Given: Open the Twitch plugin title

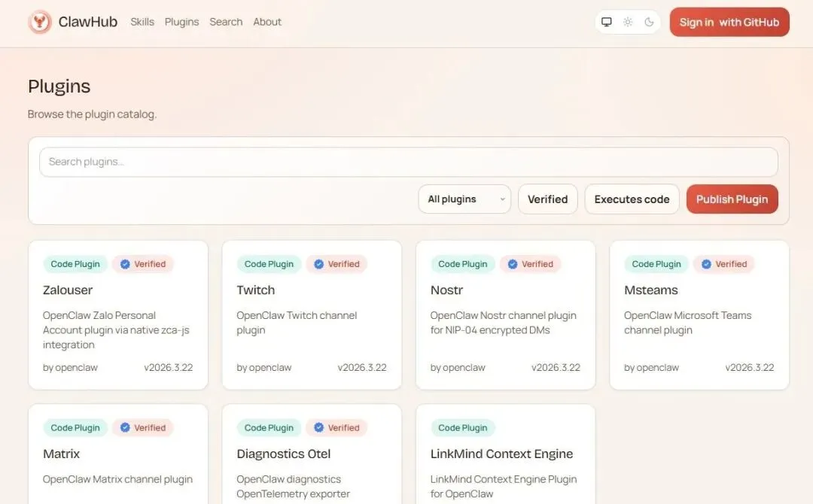Looking at the screenshot, I should coord(256,290).
